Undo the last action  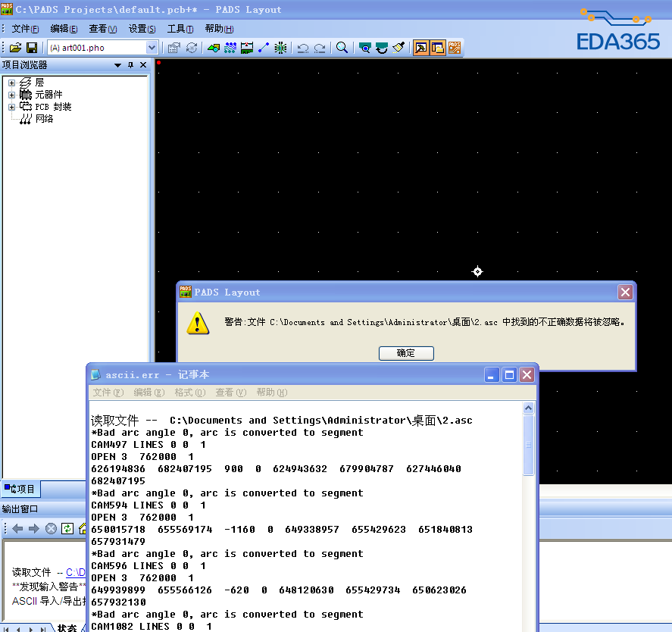point(303,48)
